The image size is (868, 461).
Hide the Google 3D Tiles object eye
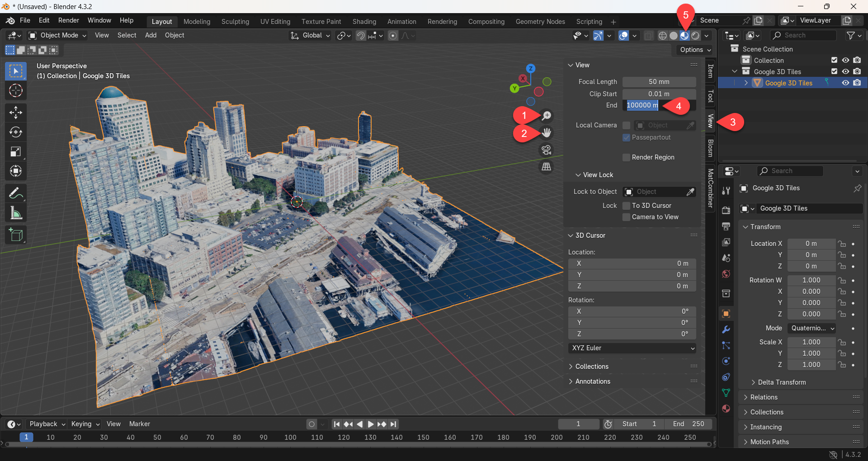coord(845,83)
